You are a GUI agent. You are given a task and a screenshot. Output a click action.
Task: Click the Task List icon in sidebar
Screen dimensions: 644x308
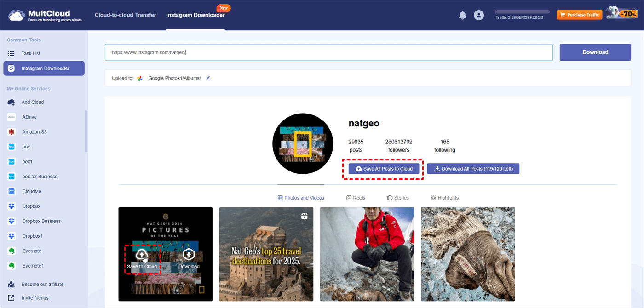(11, 53)
